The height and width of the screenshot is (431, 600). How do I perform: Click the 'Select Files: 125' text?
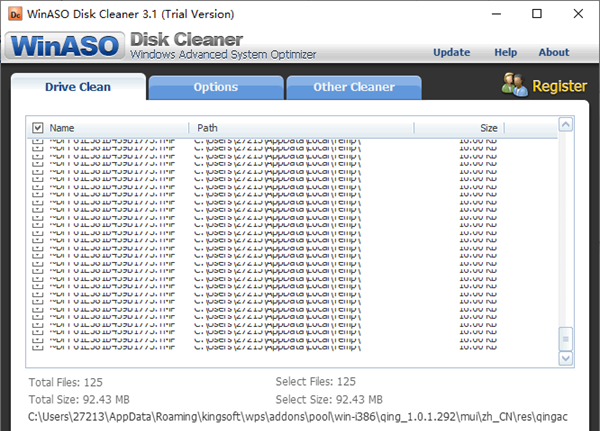click(315, 382)
